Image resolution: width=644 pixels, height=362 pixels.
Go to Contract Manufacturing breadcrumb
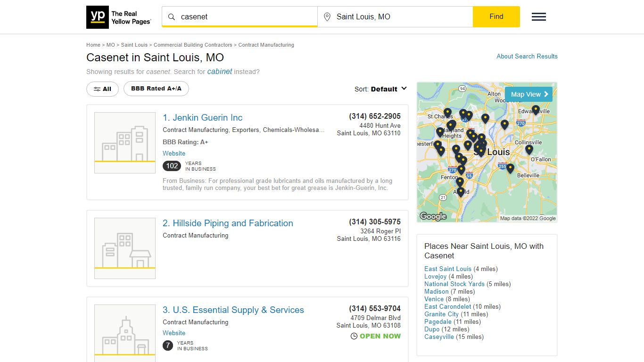[x=266, y=45]
